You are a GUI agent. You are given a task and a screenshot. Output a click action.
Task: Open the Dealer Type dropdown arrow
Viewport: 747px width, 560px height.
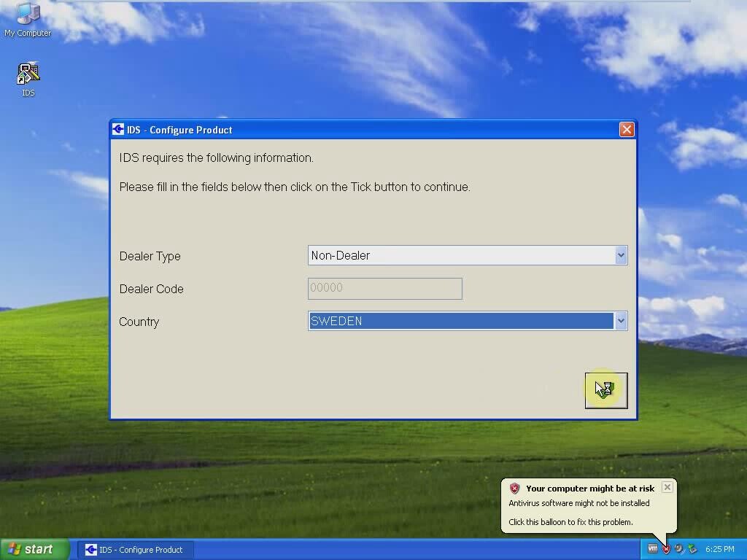tap(620, 255)
